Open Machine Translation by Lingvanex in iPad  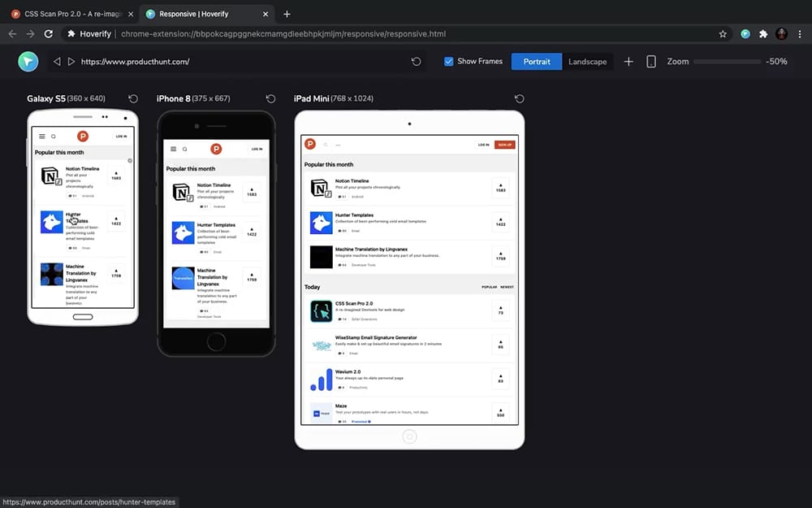[371, 250]
